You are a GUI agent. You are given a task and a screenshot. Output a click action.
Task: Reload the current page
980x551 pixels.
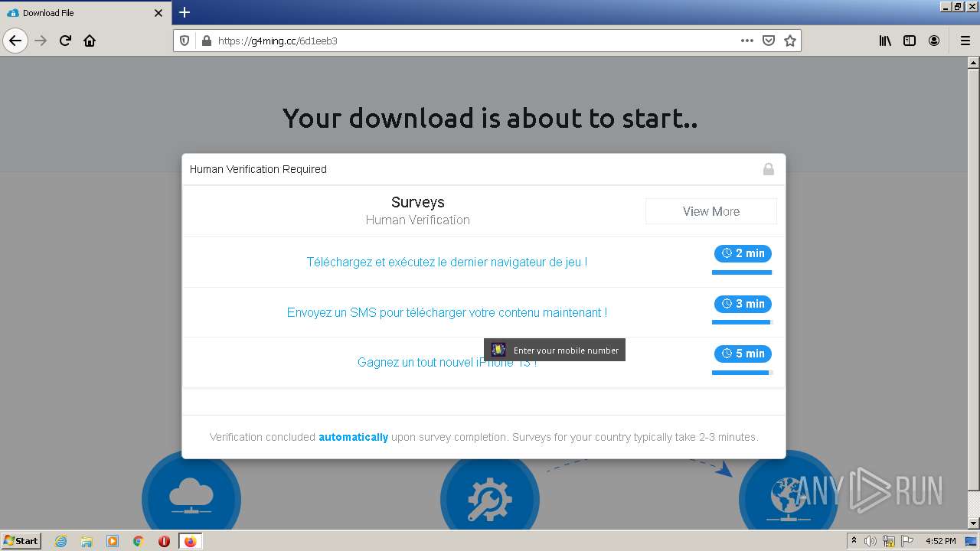coord(66,41)
